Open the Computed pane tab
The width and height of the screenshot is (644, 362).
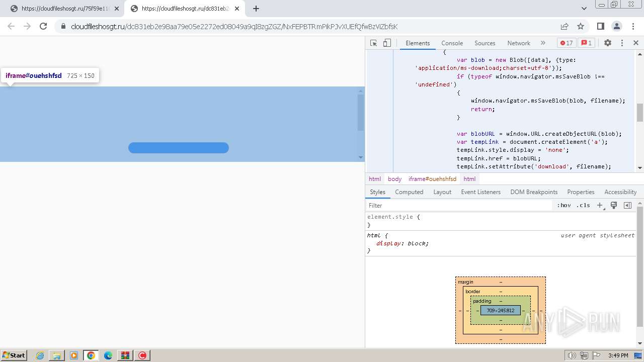[x=409, y=192]
